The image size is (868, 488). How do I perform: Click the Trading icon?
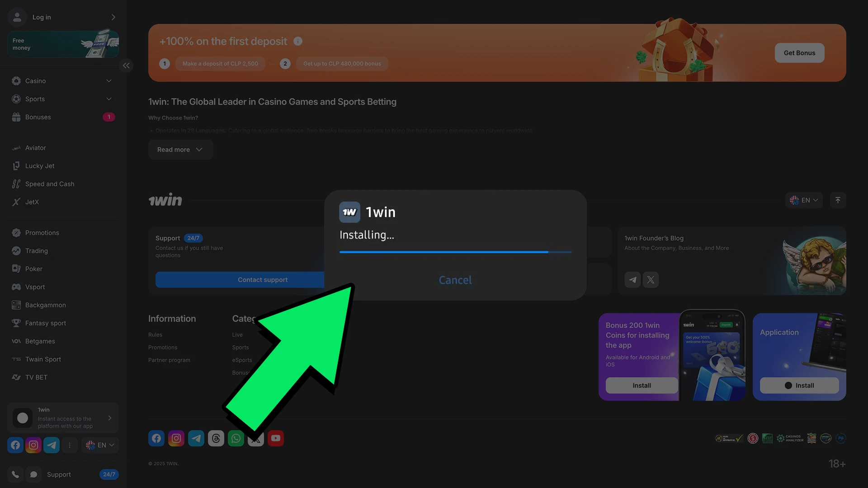pyautogui.click(x=16, y=251)
